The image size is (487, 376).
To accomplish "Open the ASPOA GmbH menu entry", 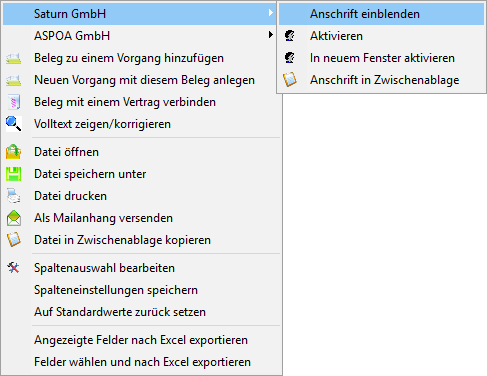I will (140, 36).
